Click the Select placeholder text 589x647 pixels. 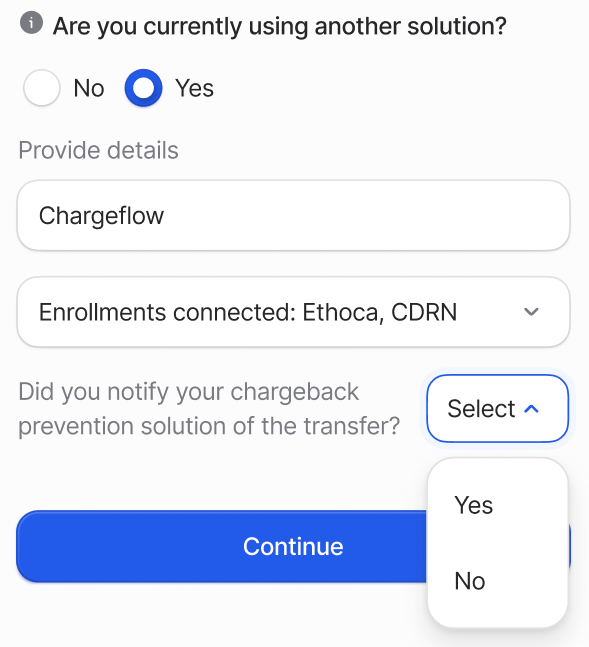(481, 409)
